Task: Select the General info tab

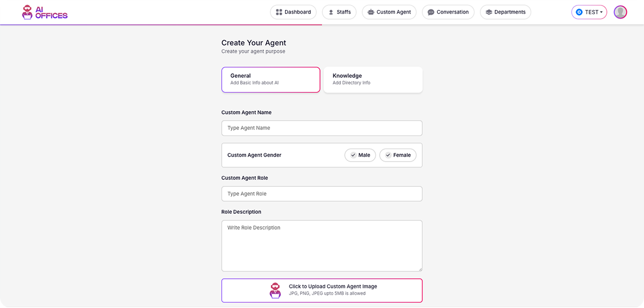Action: click(x=270, y=79)
